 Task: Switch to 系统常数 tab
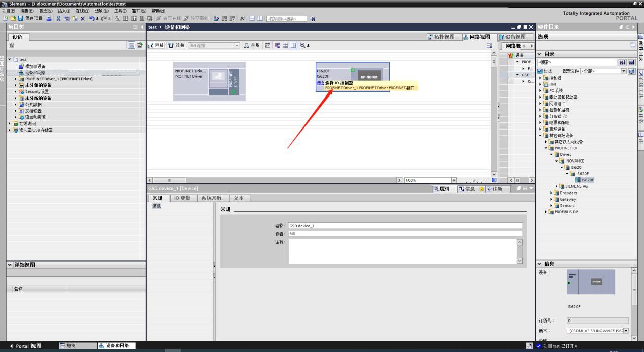(x=212, y=198)
